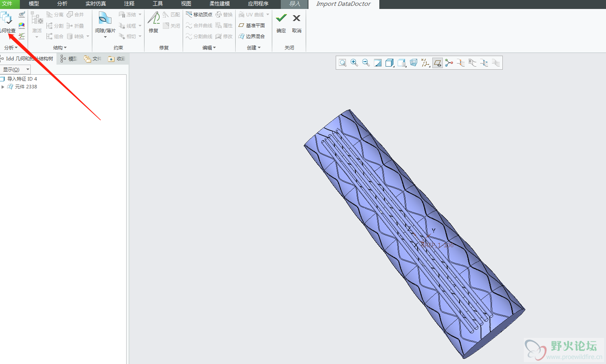Image resolution: width=606 pixels, height=364 pixels.
Task: Switch to the 模型 tree panel tab
Action: pyautogui.click(x=69, y=59)
